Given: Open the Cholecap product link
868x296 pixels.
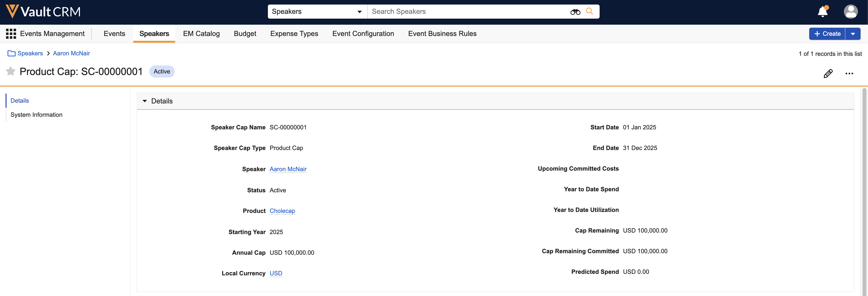Looking at the screenshot, I should pos(282,211).
